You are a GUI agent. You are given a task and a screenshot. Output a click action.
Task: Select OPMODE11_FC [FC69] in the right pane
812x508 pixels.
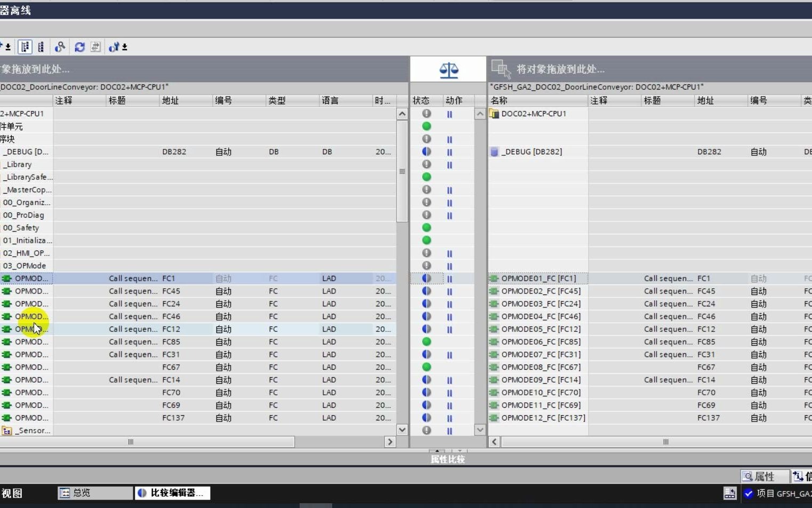pyautogui.click(x=541, y=405)
